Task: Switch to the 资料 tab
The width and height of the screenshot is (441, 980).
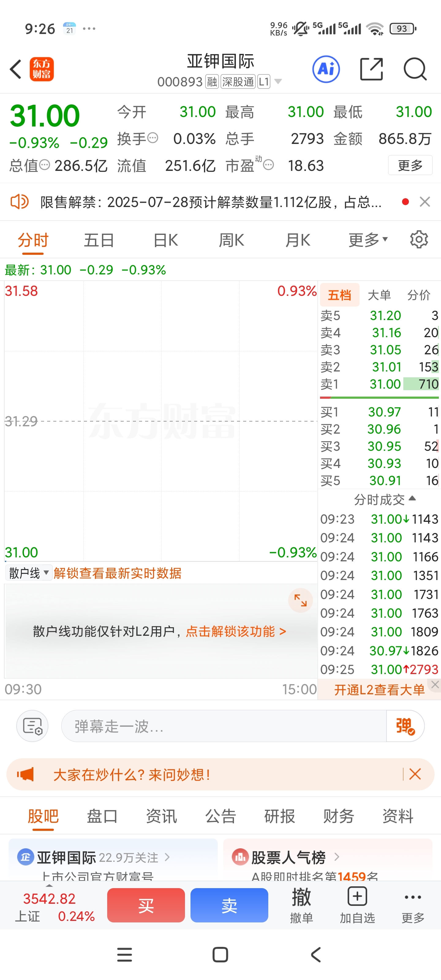Action: 398,816
